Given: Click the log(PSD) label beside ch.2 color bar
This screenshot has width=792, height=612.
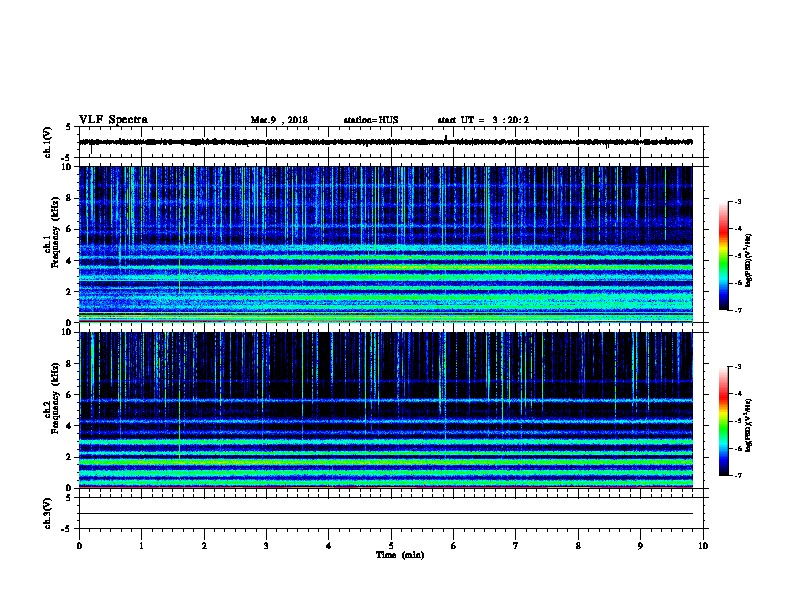Looking at the screenshot, I should [x=749, y=425].
